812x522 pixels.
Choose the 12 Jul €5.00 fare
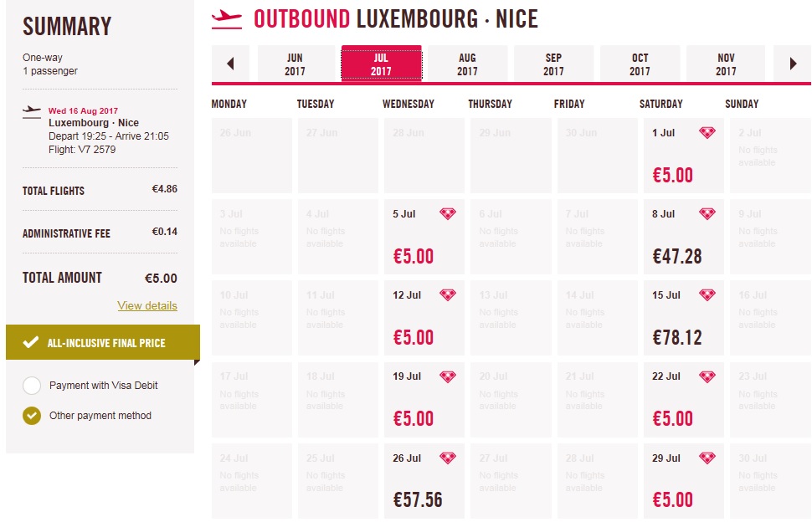424,318
